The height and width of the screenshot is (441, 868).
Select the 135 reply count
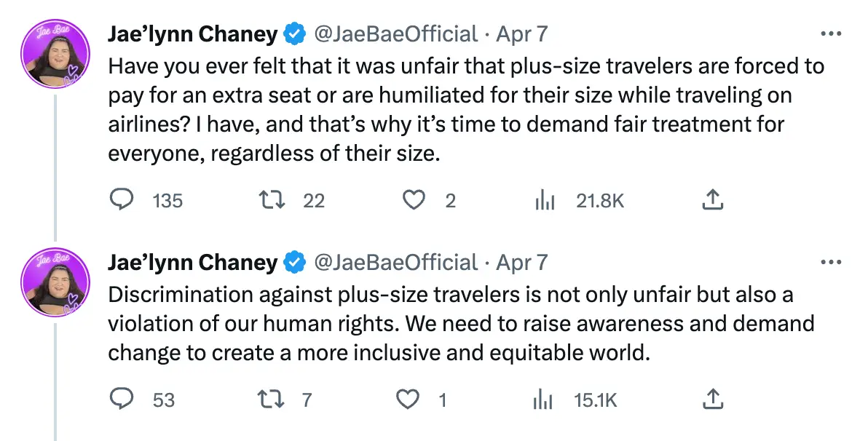(167, 200)
